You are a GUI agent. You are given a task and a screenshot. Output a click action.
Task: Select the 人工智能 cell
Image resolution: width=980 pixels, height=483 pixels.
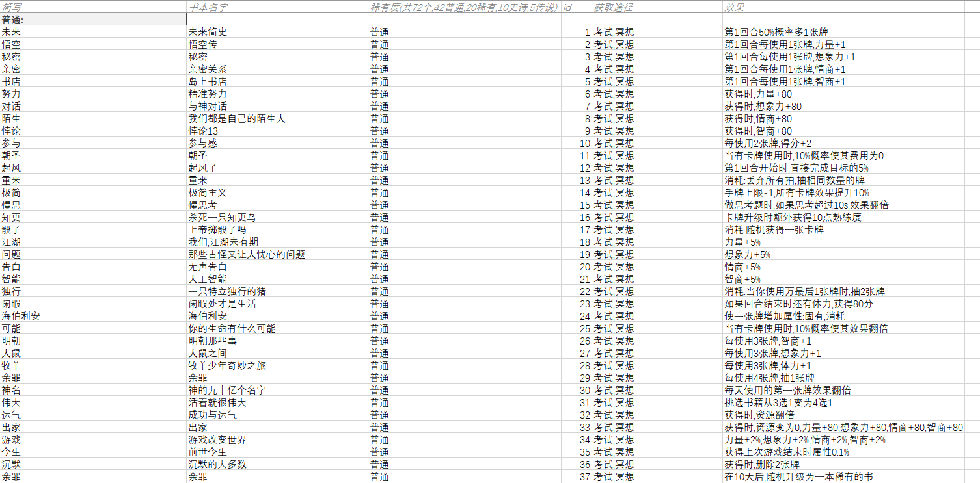277,279
